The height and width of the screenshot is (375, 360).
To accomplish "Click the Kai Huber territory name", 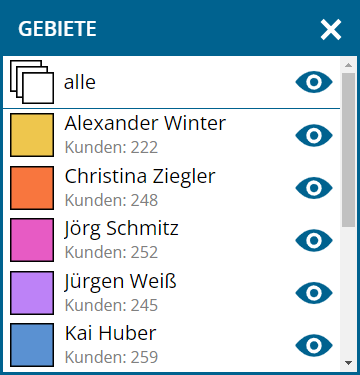I will point(110,333).
